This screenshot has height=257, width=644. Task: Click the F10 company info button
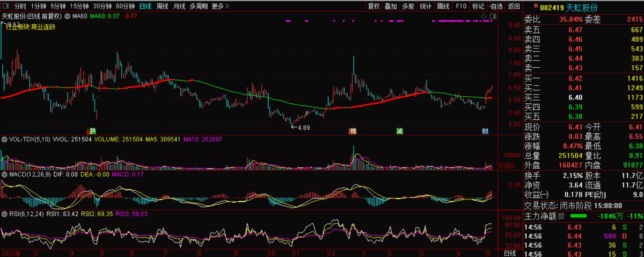[460, 6]
